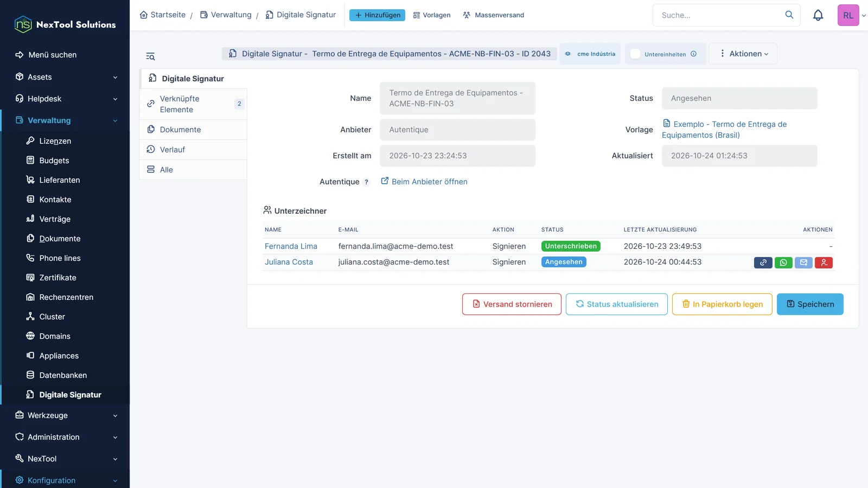This screenshot has height=488, width=868.
Task: Collapse the Verwaltung section
Action: (x=65, y=120)
